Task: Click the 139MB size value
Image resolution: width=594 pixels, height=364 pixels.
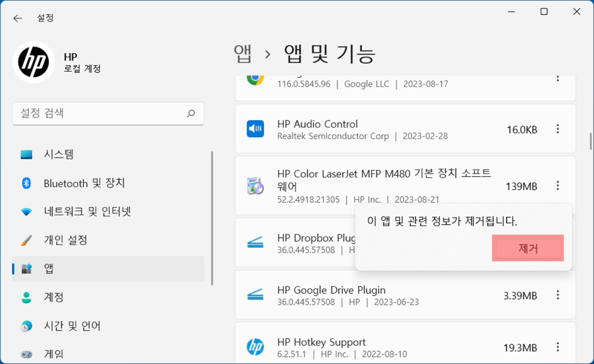Action: [521, 186]
